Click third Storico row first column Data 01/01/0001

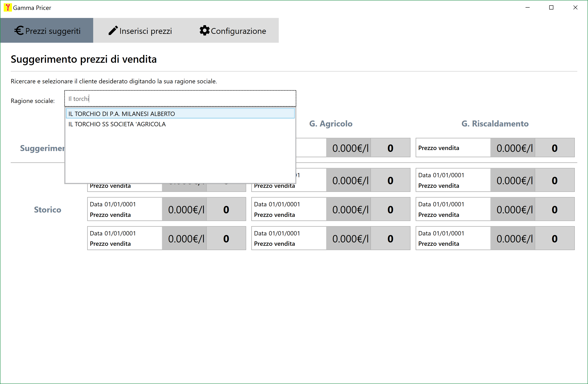pyautogui.click(x=113, y=233)
